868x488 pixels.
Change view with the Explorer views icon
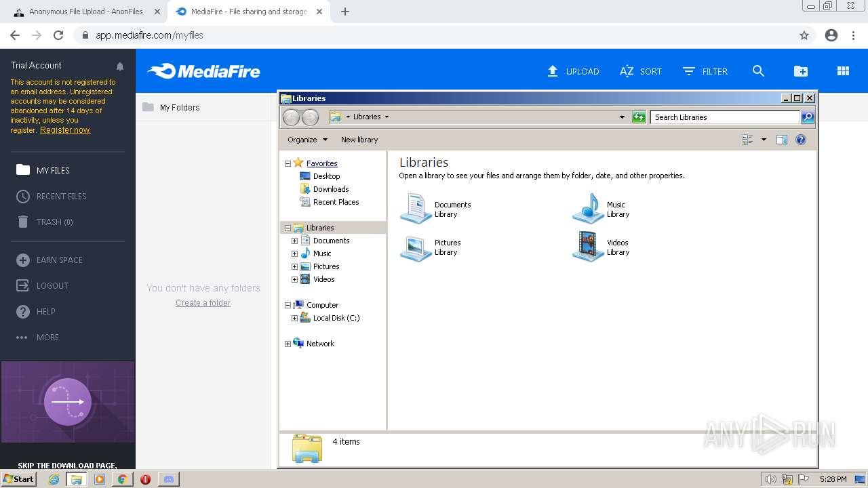(748, 140)
